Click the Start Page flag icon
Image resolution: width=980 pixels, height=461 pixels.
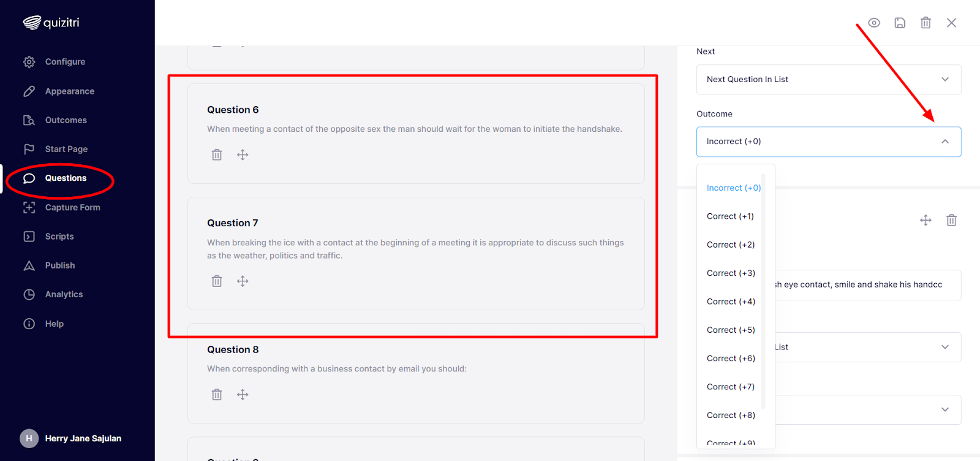coord(29,149)
